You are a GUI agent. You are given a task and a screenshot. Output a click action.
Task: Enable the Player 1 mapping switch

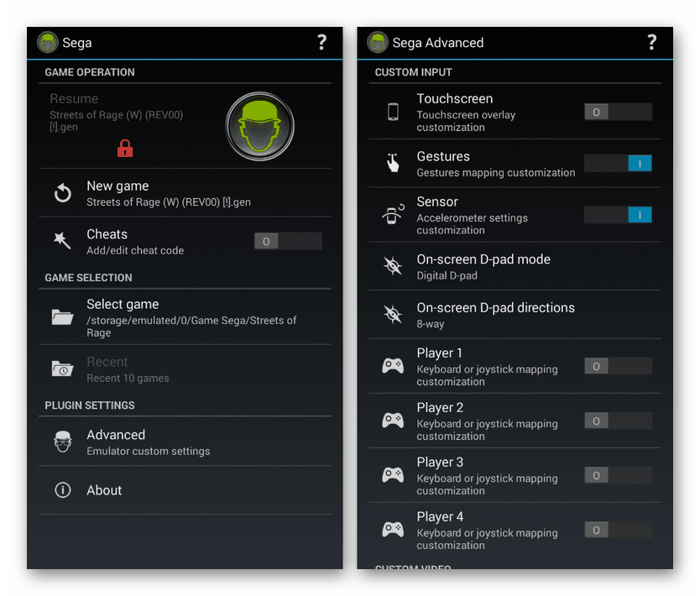click(x=619, y=366)
